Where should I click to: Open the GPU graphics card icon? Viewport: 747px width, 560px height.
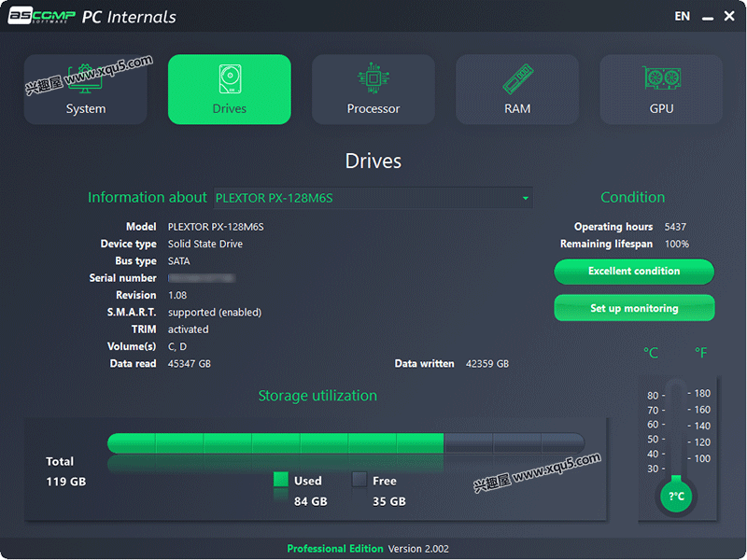660,79
